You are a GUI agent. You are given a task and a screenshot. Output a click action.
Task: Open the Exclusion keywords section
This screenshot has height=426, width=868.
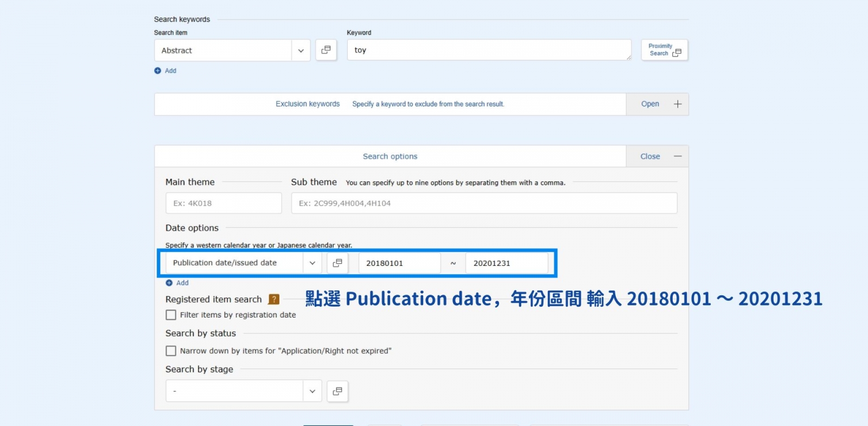pyautogui.click(x=650, y=104)
